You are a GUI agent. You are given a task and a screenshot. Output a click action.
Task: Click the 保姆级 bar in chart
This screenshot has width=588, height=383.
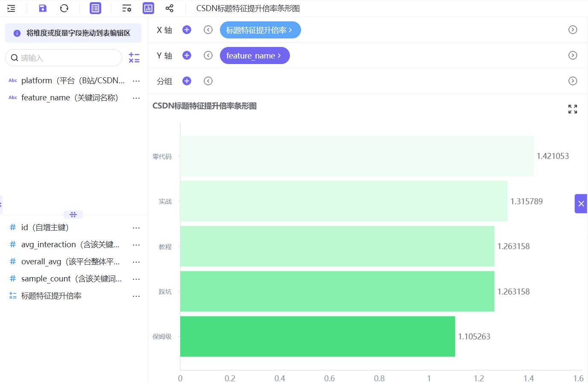coord(318,336)
